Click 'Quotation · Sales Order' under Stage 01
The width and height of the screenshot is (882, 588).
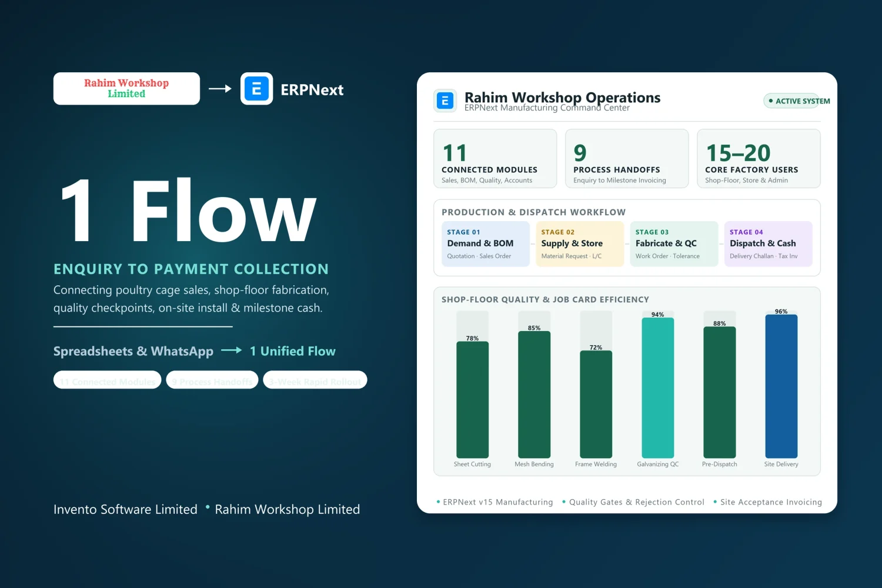pos(479,256)
